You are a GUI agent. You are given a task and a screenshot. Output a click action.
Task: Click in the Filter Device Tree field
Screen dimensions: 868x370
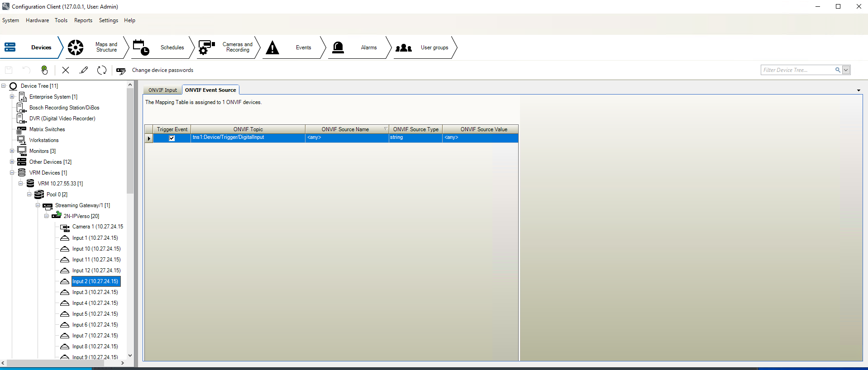point(797,70)
